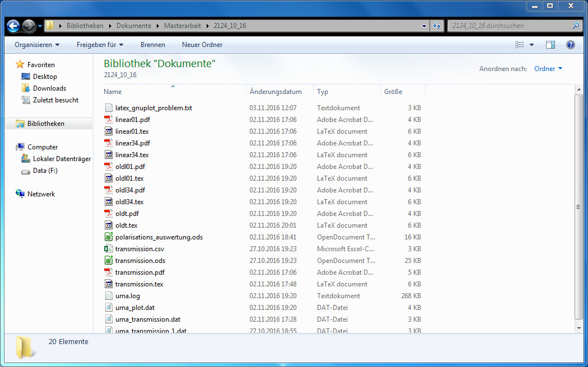
Task: Open the Organisieren dropdown menu
Action: pos(37,45)
